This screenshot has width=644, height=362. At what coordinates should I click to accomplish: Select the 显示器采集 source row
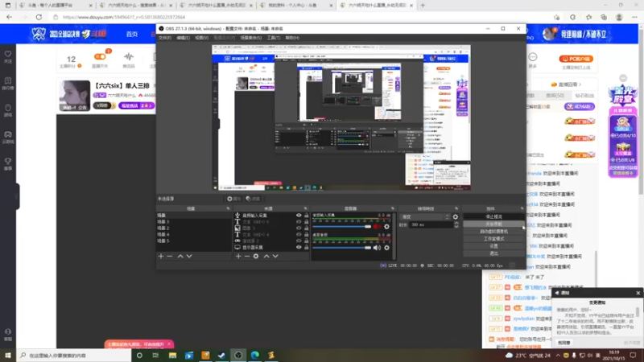(x=271, y=248)
